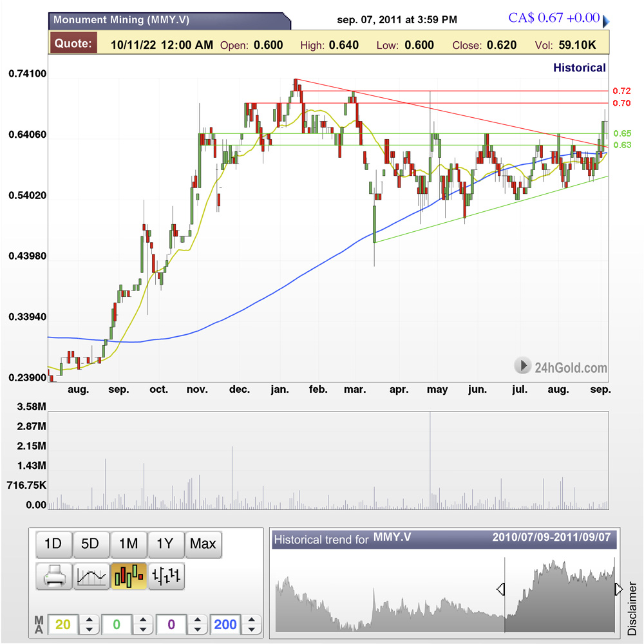Decrease the green 0 moving average value
Viewport: 644px width, 644px height.
(143, 630)
